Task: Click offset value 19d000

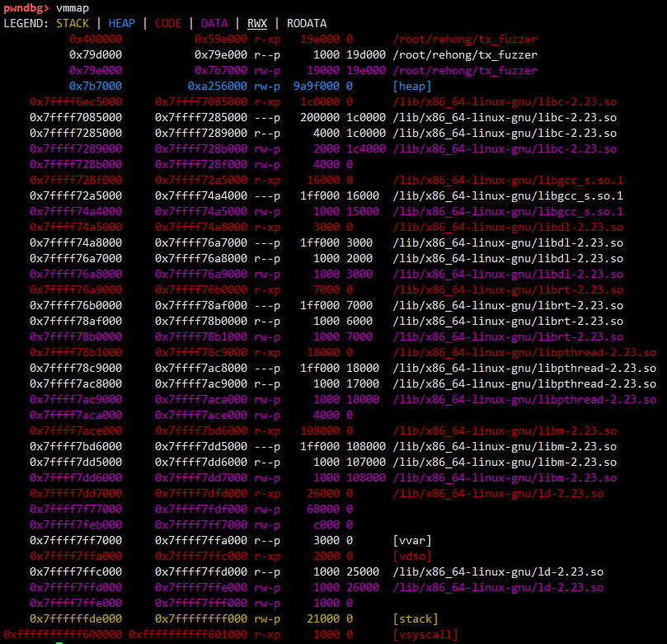Action: click(366, 55)
